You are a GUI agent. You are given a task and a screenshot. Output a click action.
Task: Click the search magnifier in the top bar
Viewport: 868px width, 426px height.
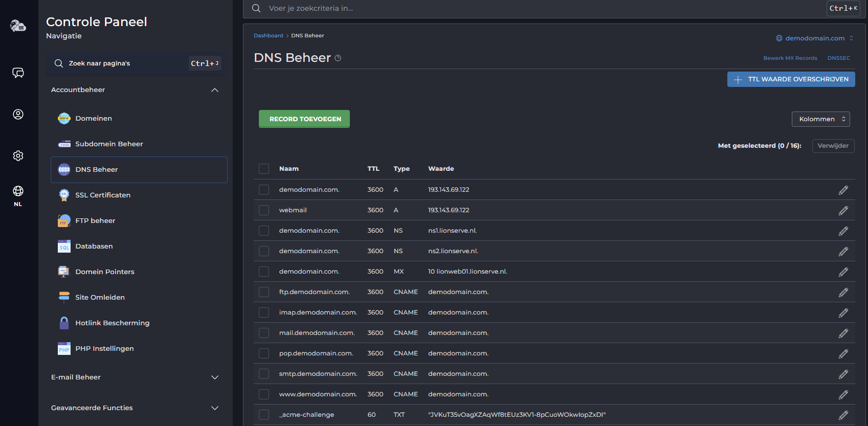pos(256,8)
